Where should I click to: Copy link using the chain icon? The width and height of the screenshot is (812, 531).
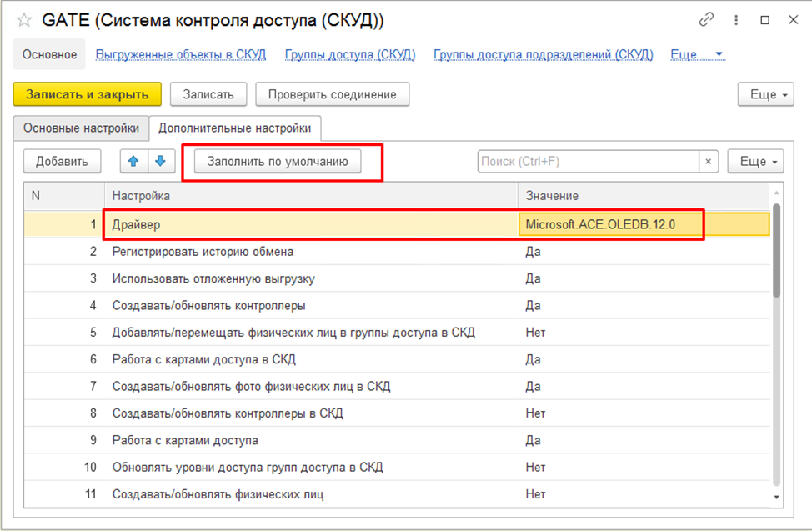click(706, 19)
